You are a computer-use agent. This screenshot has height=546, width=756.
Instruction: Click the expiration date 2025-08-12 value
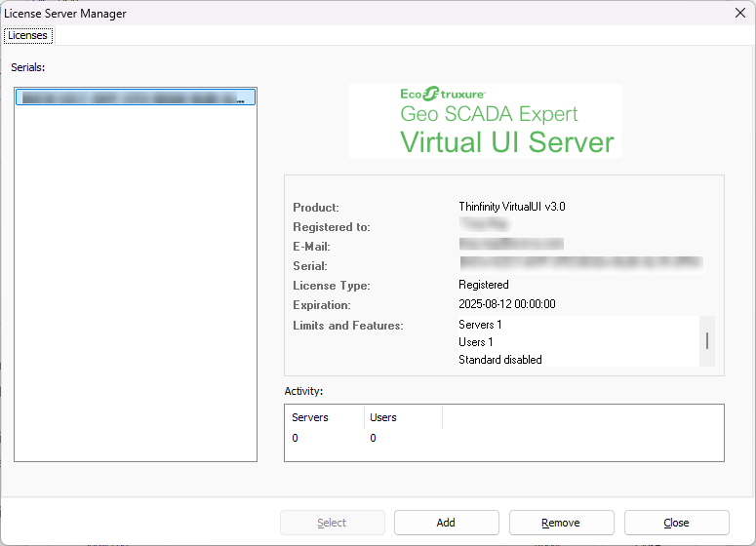click(506, 304)
